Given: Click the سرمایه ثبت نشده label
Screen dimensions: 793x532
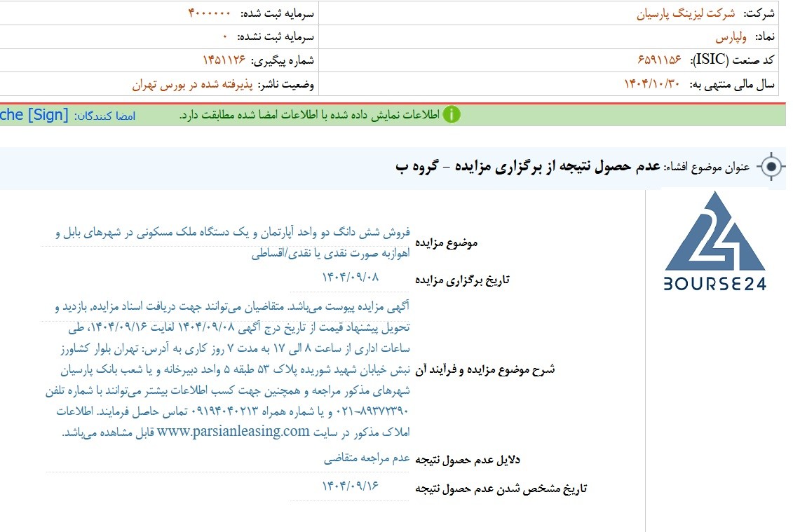Looking at the screenshot, I should 276,36.
